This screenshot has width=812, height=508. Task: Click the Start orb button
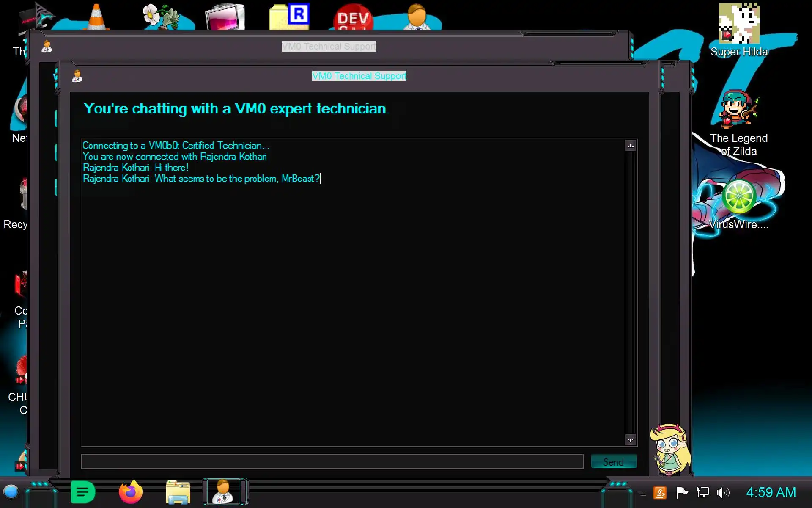coord(11,492)
